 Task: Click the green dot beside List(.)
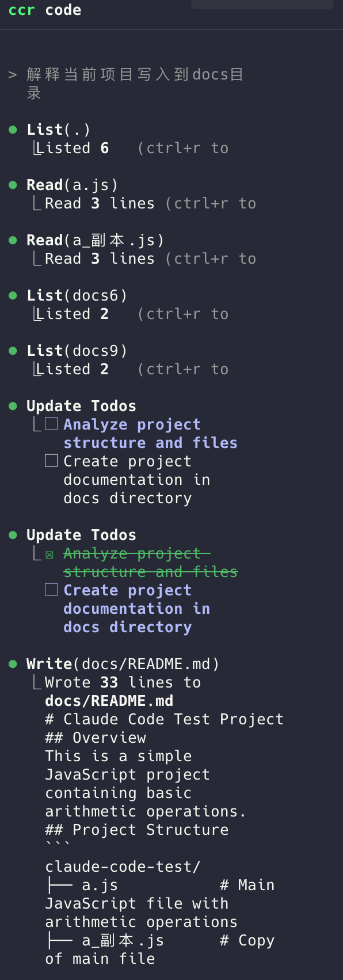tap(13, 130)
